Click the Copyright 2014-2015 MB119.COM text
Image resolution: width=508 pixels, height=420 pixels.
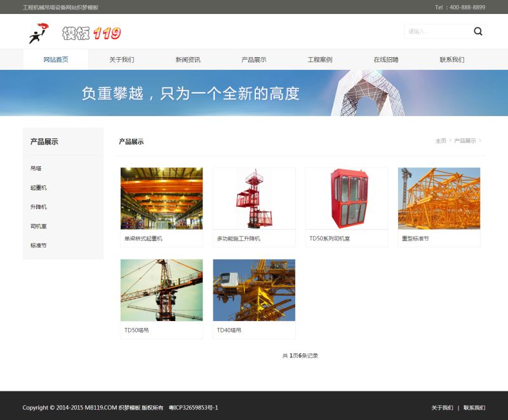click(93, 408)
